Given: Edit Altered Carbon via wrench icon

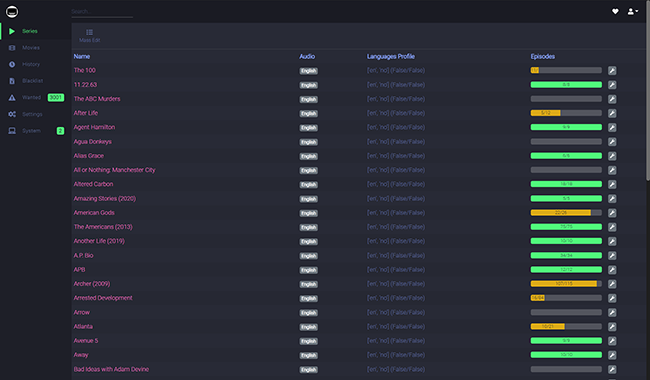Looking at the screenshot, I should [612, 184].
